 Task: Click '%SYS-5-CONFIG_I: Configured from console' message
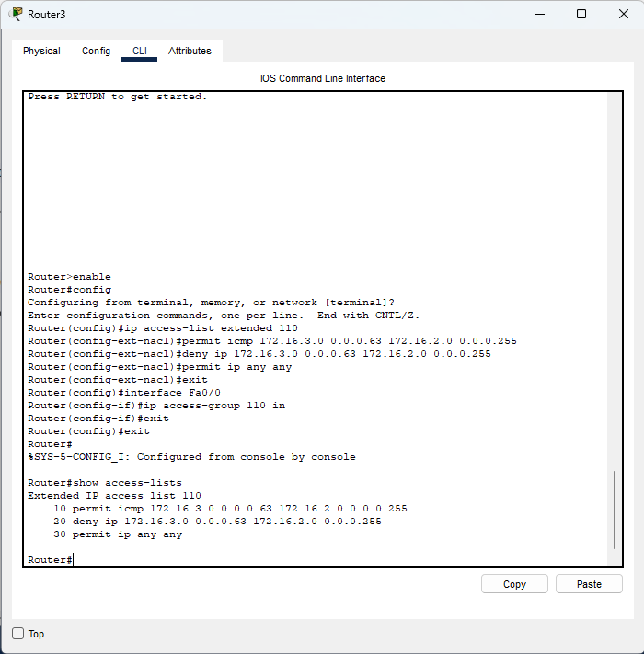point(191,457)
